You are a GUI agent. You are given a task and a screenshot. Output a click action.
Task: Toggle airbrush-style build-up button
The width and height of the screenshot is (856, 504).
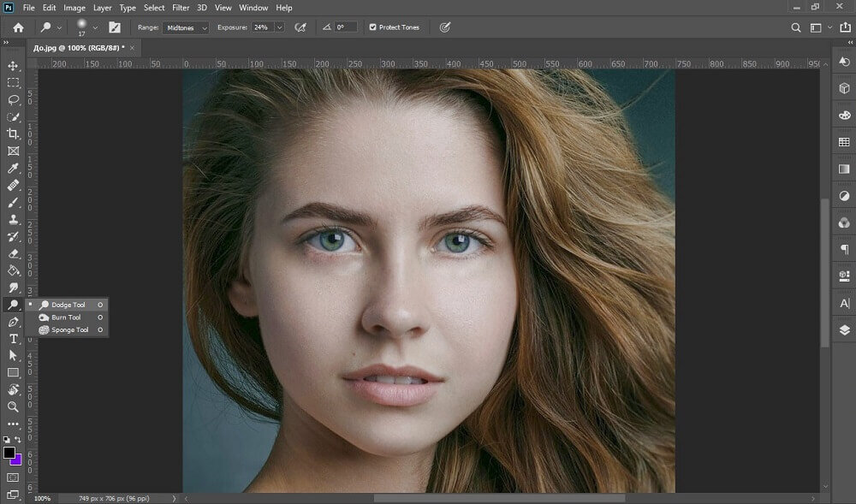coord(300,27)
